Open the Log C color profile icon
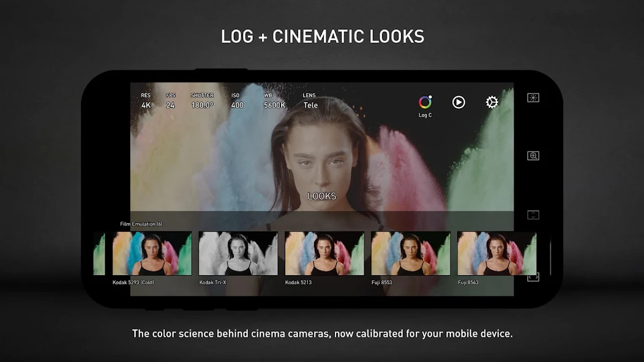Viewport: 644px width, 362px height. 425,103
